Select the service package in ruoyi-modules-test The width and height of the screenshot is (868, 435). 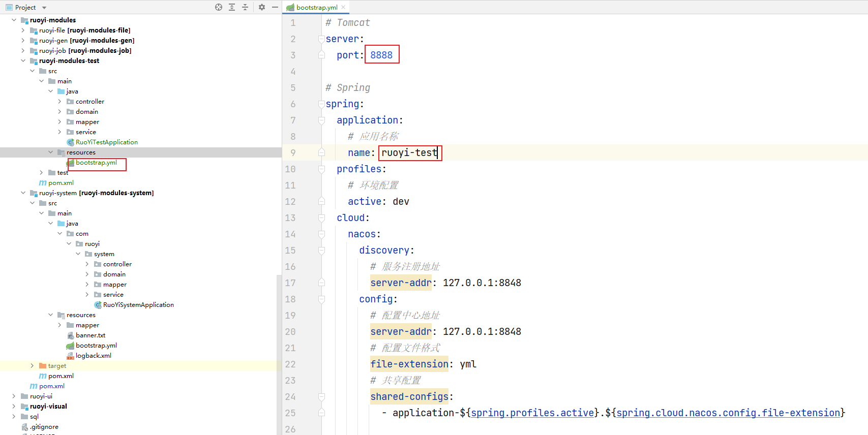[85, 132]
